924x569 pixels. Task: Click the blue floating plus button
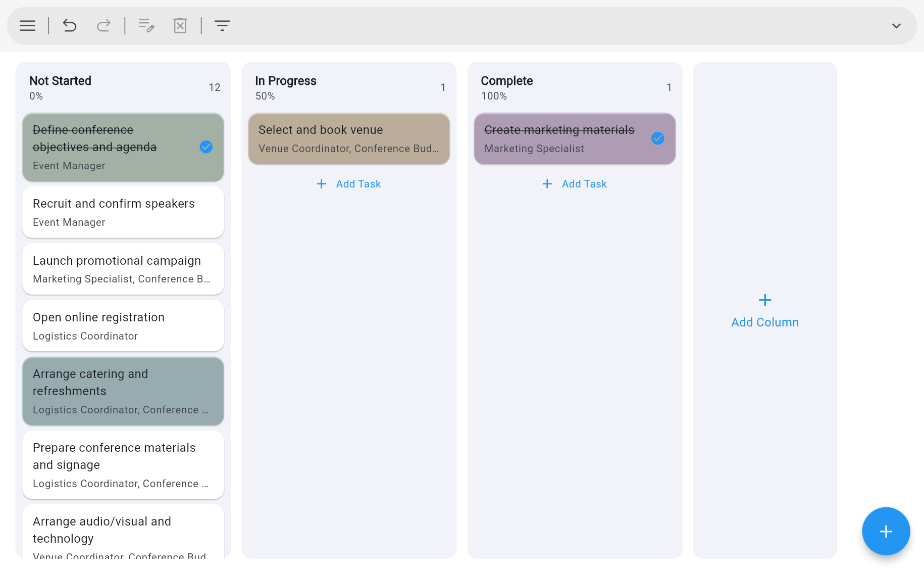coord(886,531)
